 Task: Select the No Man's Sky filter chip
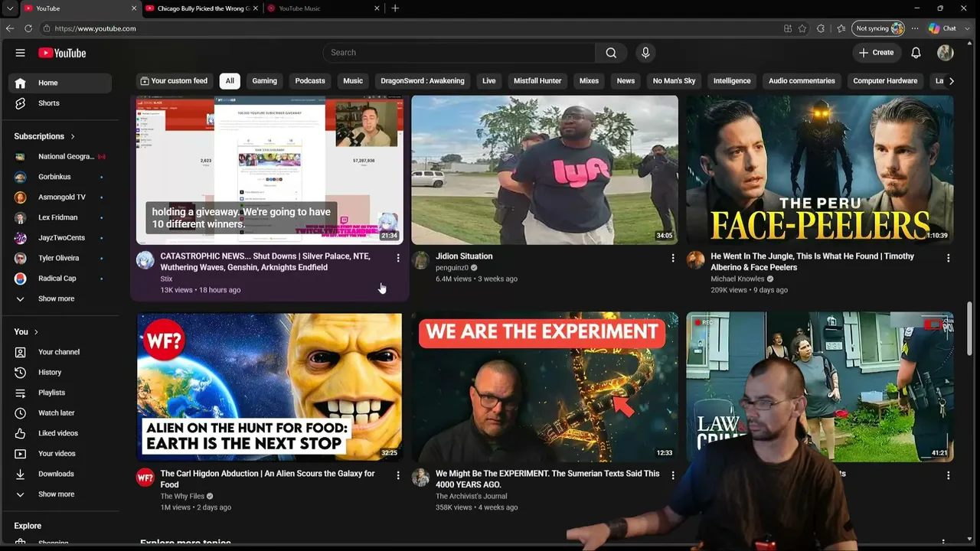[x=674, y=81]
